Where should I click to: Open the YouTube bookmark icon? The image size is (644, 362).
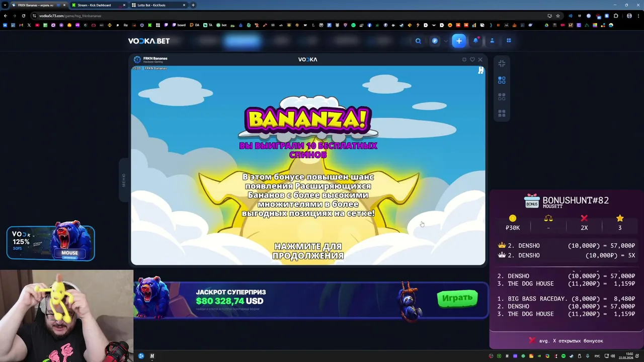point(37,25)
